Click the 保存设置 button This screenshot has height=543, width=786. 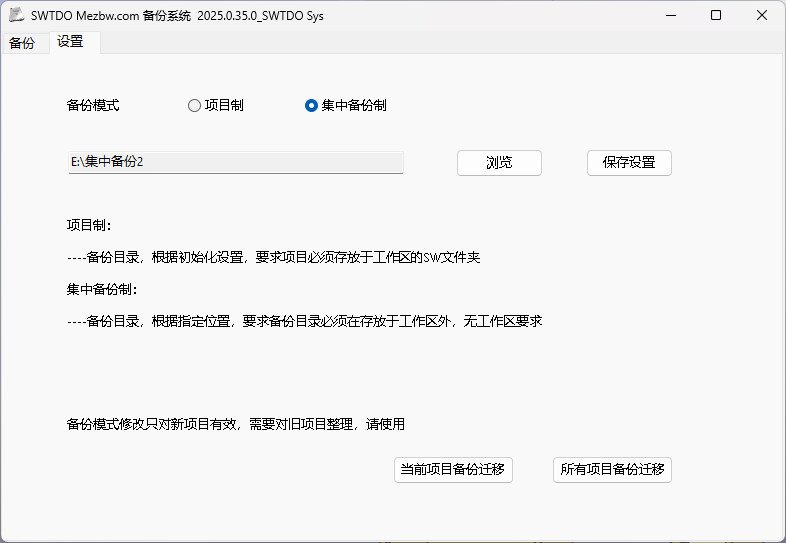[x=629, y=163]
